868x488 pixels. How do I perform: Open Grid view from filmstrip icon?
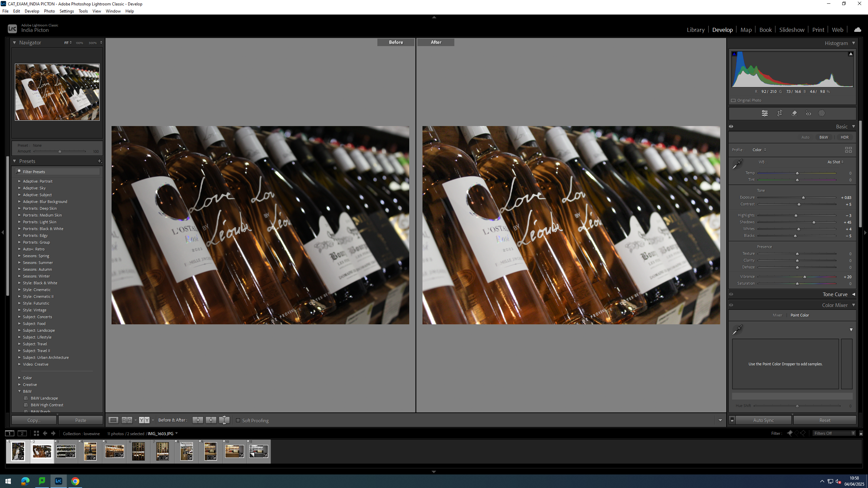tap(36, 433)
